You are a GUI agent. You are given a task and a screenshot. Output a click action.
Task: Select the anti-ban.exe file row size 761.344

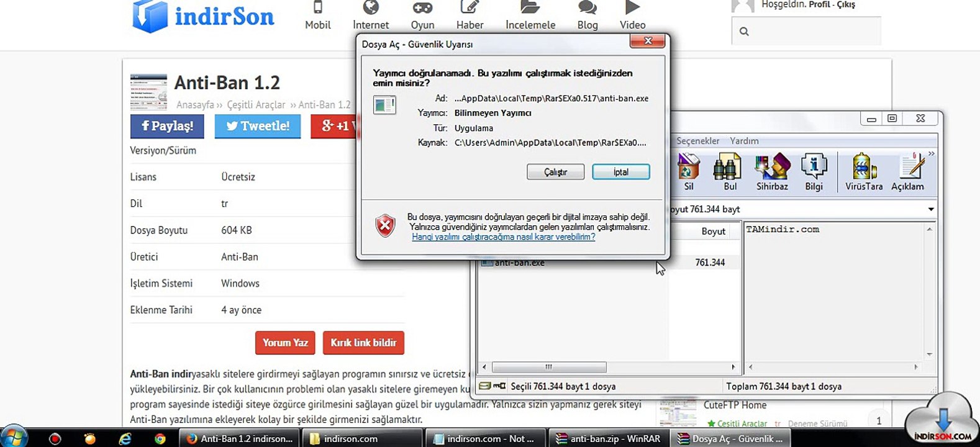tap(609, 263)
